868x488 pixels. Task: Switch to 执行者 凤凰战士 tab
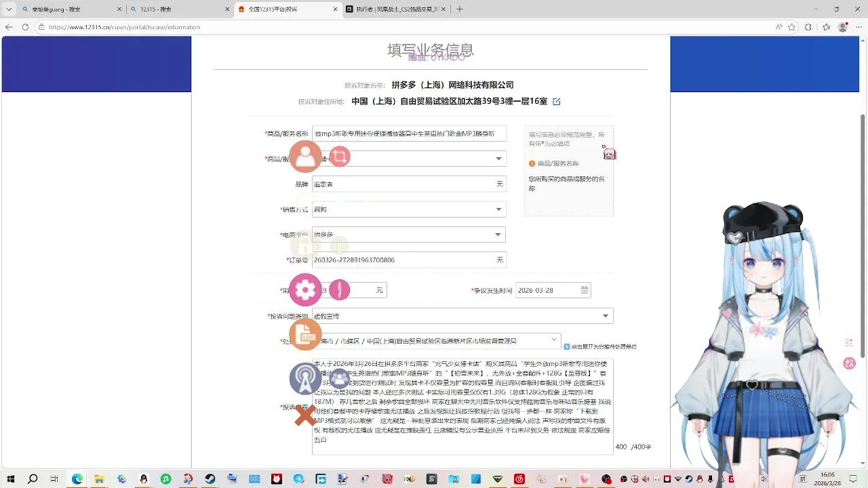(396, 9)
